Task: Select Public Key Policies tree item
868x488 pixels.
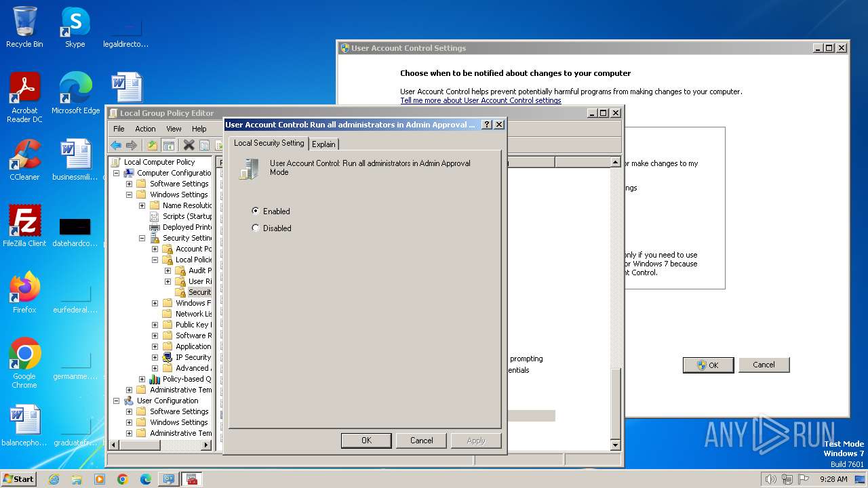Action: tap(193, 325)
